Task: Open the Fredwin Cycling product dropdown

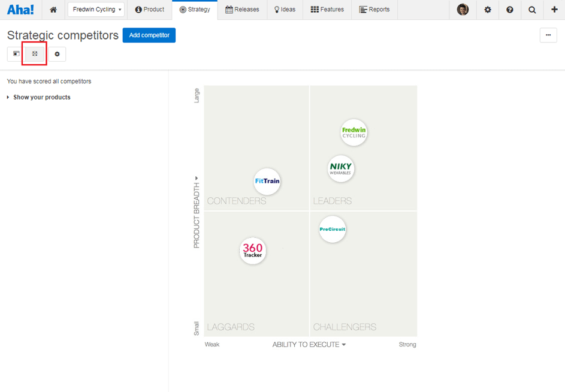Action: click(x=96, y=10)
